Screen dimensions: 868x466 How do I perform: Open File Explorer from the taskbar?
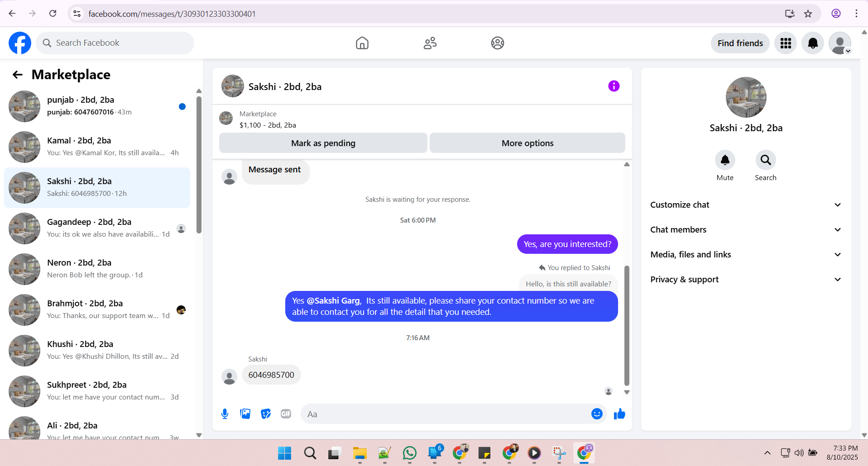click(360, 453)
